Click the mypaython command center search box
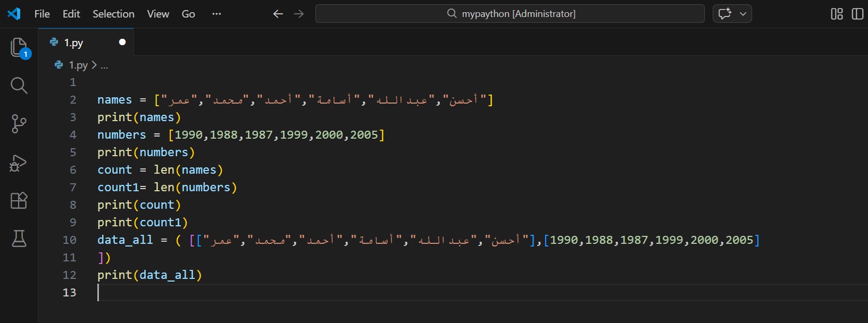 tap(510, 14)
